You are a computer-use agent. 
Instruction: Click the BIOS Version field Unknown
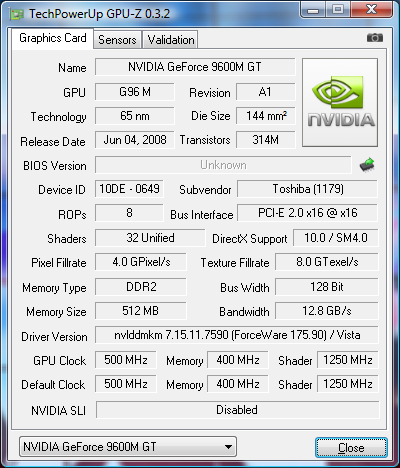coord(223,165)
